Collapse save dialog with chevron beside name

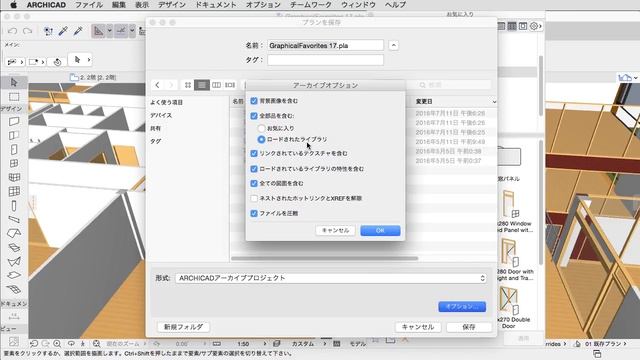tap(393, 45)
